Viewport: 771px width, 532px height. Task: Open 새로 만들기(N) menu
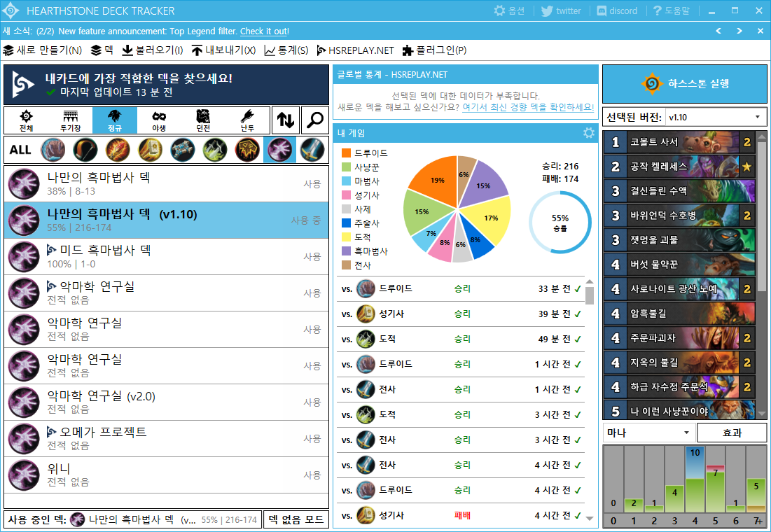coord(42,50)
